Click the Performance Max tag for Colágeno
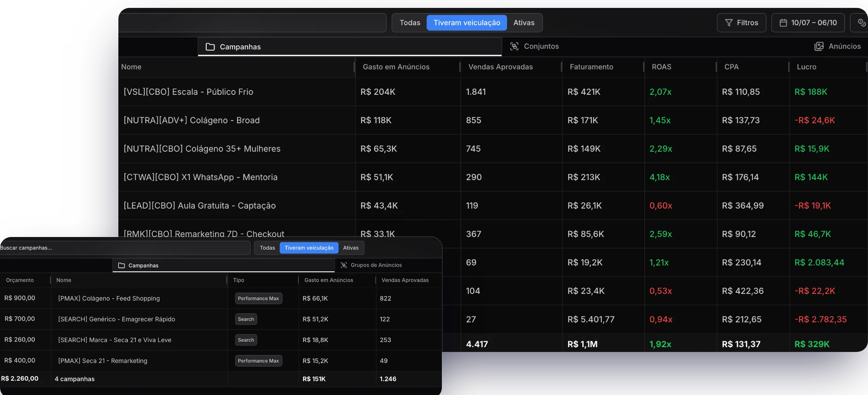Image resolution: width=868 pixels, height=395 pixels. tap(258, 298)
